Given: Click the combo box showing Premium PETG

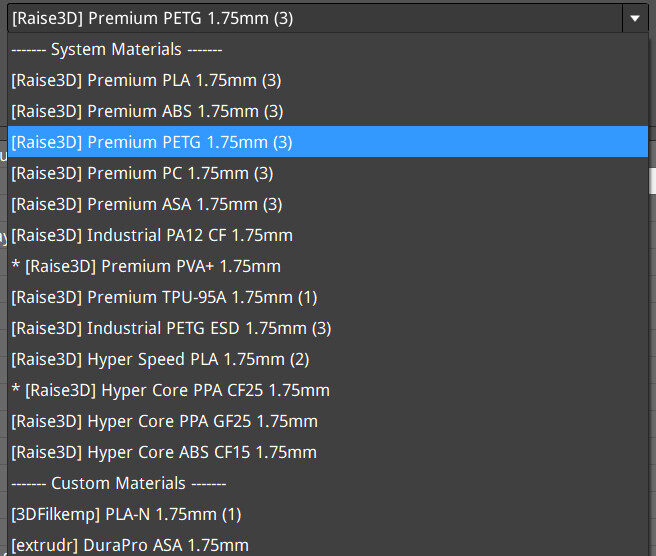Looking at the screenshot, I should [x=300, y=18].
